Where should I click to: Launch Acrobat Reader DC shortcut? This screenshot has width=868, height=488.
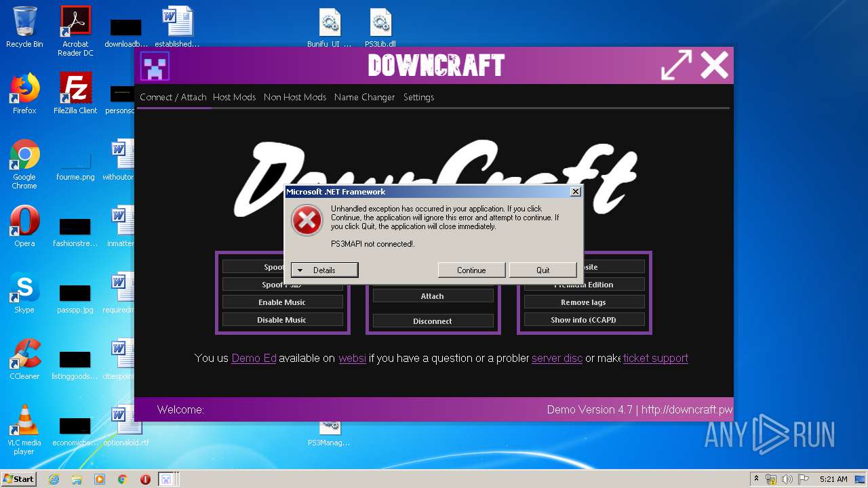click(75, 30)
